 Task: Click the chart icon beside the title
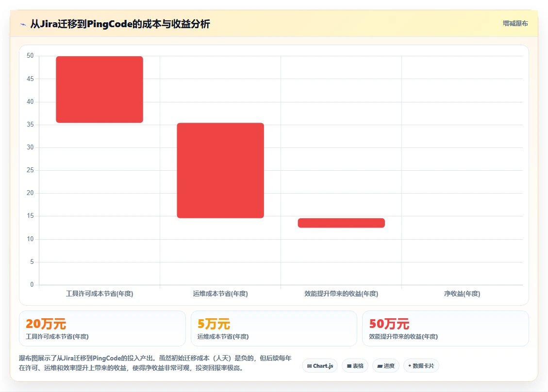23,24
